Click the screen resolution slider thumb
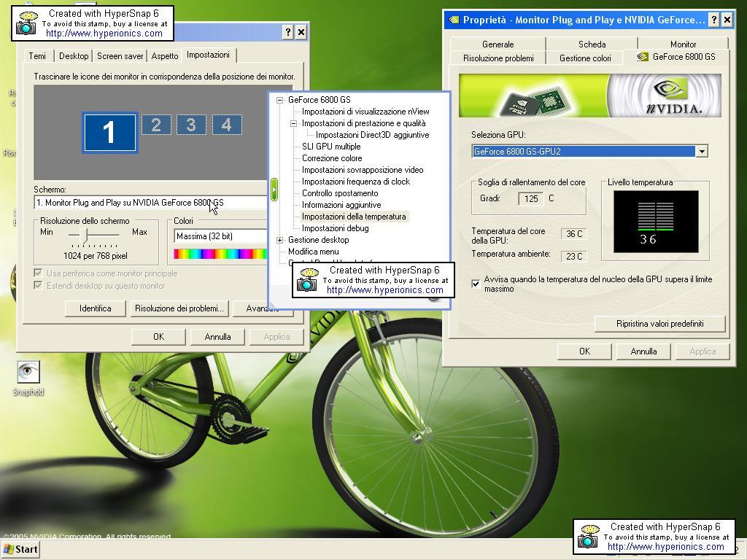Screen dimensions: 747x560 pos(84,236)
